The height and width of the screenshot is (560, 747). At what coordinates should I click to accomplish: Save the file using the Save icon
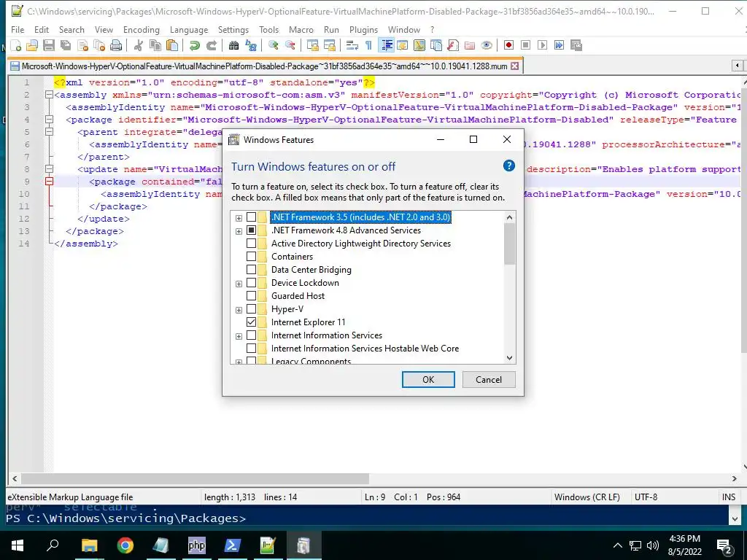(49, 45)
